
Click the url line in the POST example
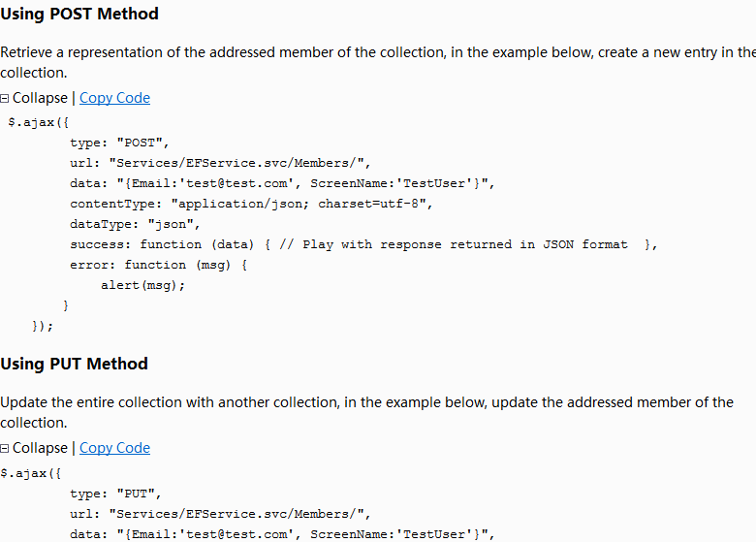220,163
